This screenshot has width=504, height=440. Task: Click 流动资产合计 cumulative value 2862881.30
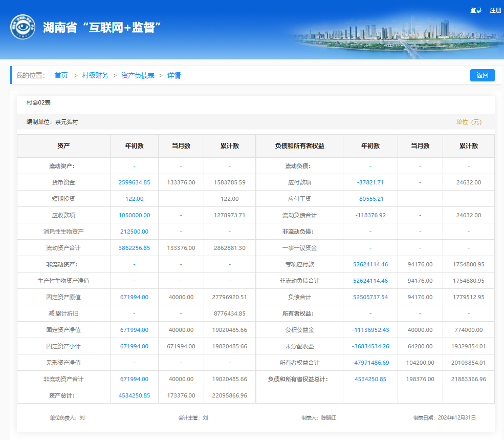click(230, 248)
